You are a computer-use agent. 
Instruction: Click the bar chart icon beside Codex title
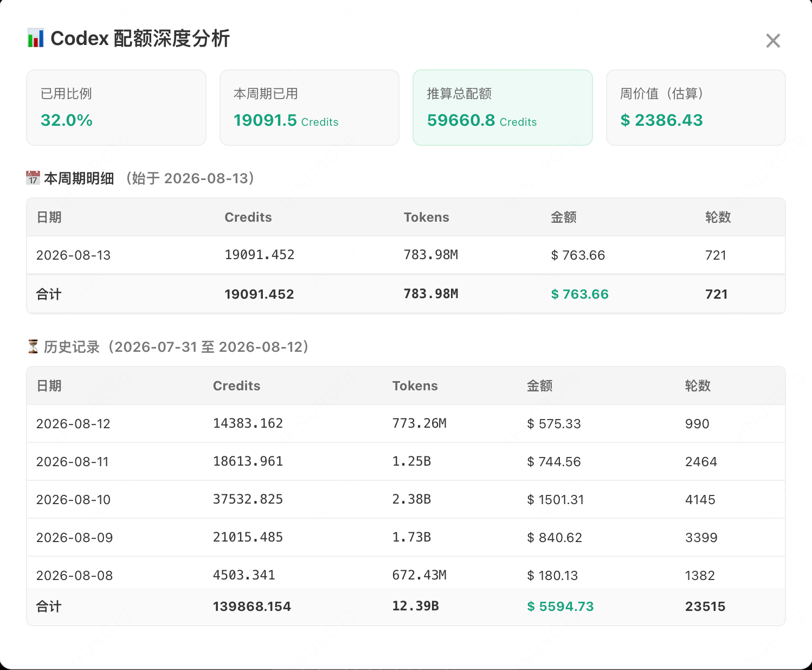36,38
